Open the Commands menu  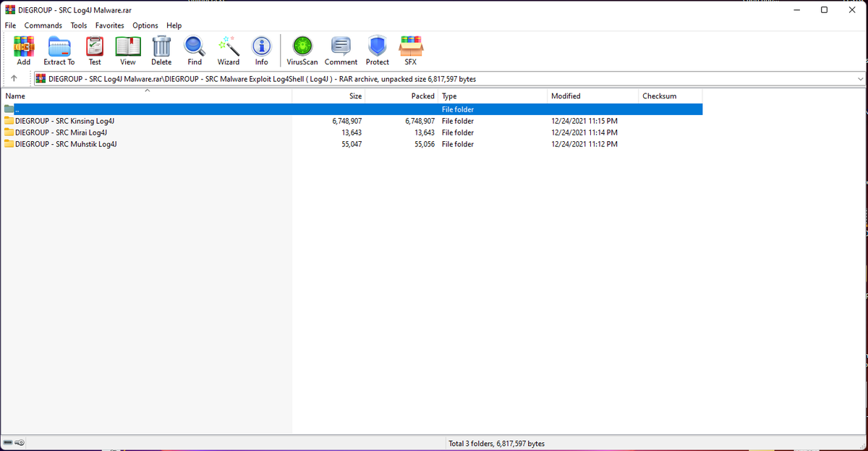click(x=43, y=25)
